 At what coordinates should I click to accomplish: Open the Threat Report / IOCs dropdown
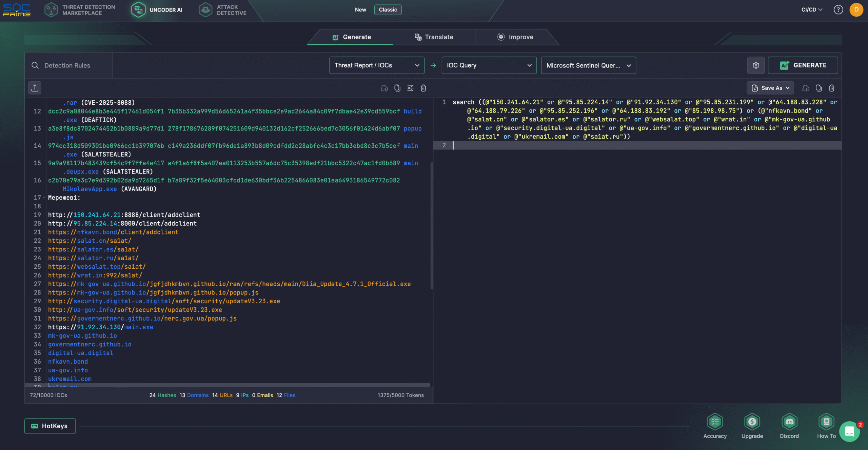click(377, 65)
